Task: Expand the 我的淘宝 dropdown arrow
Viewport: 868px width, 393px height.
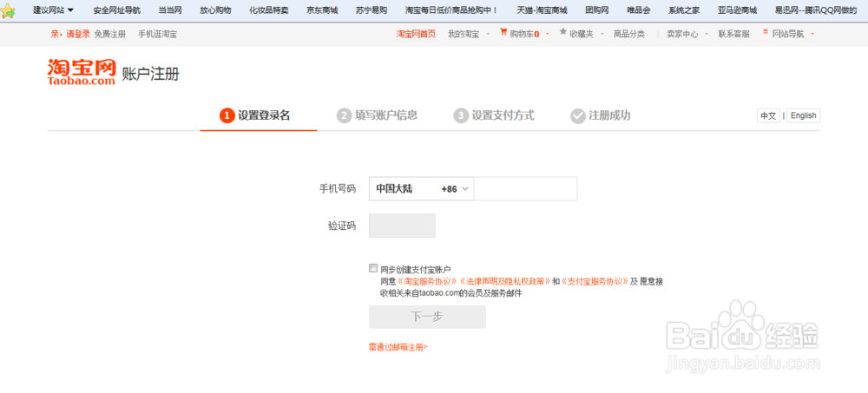Action: click(488, 35)
